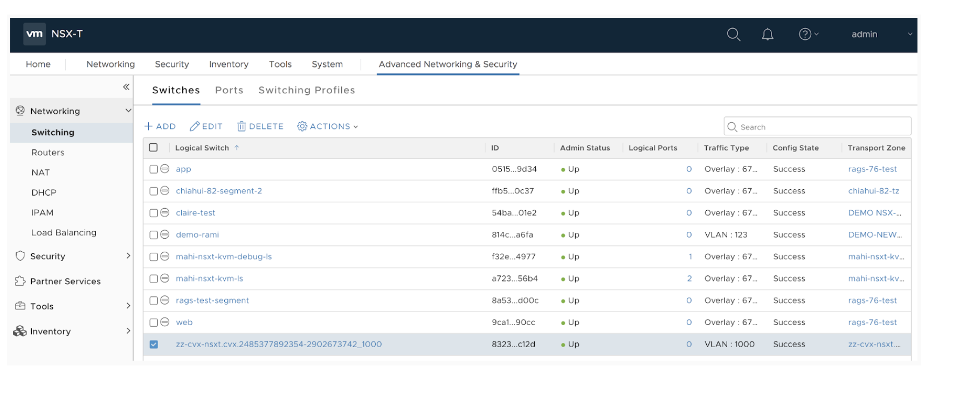The height and width of the screenshot is (400, 980).
Task: Select all switches with header checkbox
Action: click(154, 148)
